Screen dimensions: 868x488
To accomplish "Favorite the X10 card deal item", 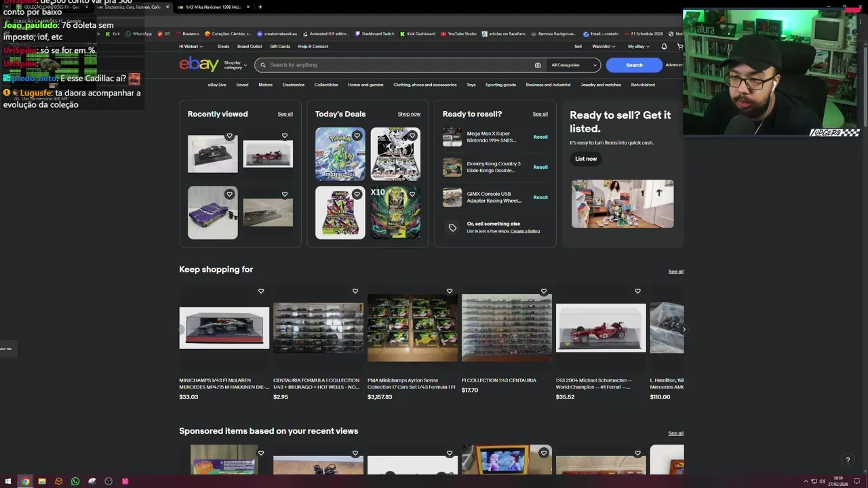I will 412,195.
